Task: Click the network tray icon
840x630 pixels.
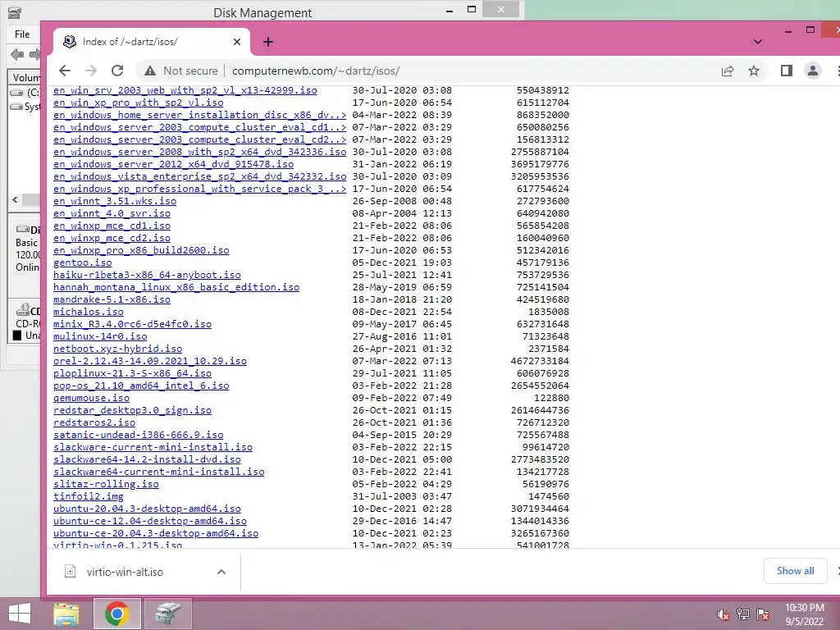Action: coord(743,614)
